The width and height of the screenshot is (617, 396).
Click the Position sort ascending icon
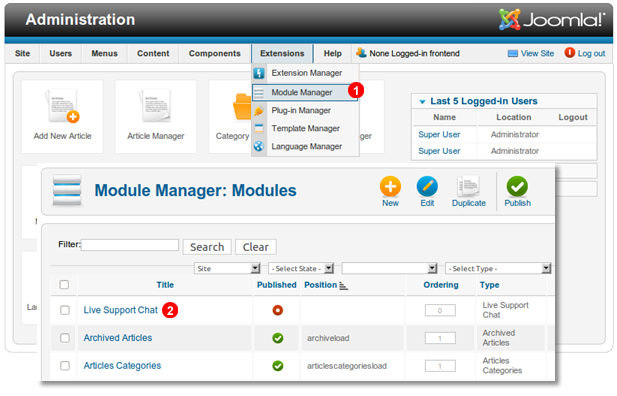(344, 286)
